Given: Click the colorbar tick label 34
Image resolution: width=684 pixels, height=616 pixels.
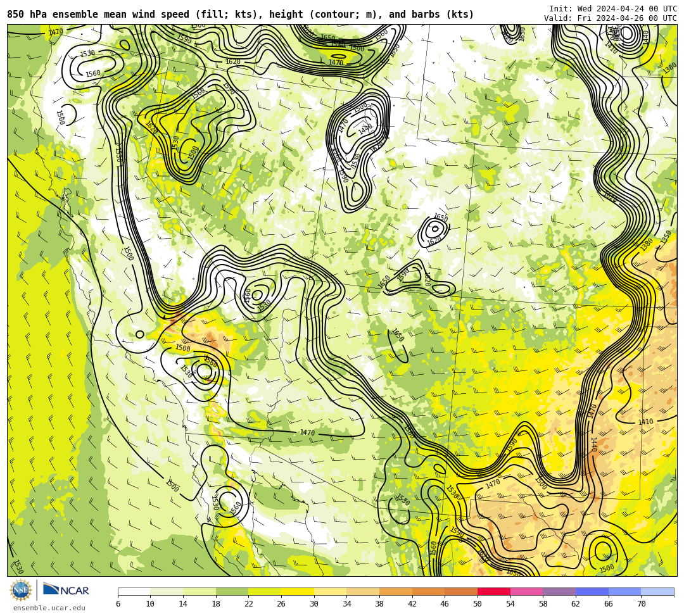Looking at the screenshot, I should coord(347,604).
